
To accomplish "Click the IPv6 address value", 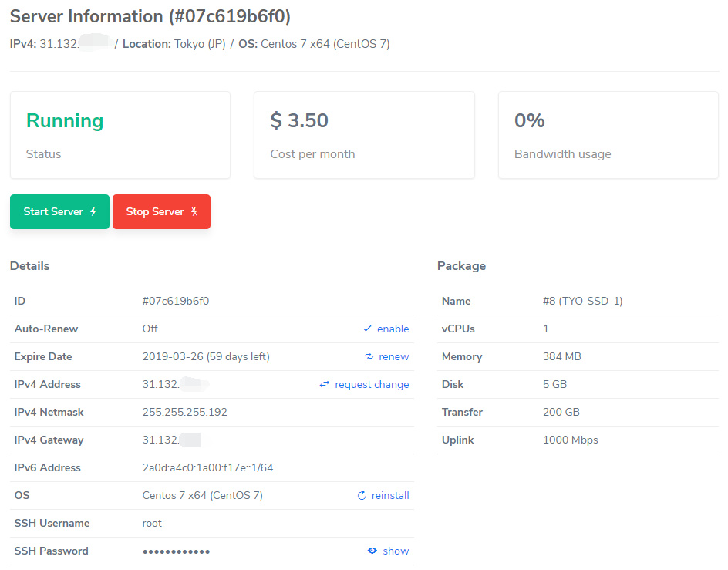I will (x=207, y=468).
